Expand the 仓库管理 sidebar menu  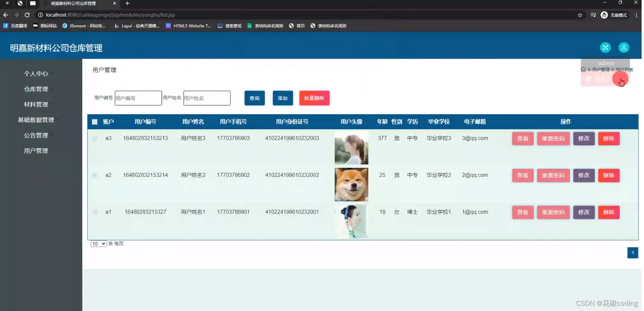36,89
